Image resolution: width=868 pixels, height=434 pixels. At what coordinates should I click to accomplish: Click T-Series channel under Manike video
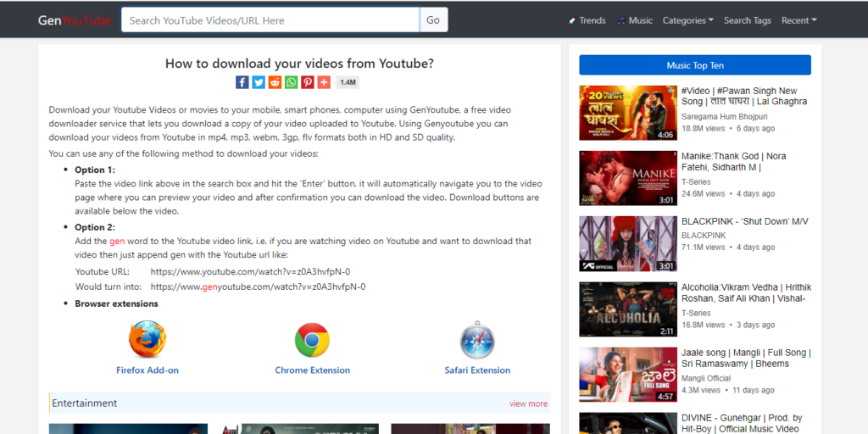[x=696, y=182]
